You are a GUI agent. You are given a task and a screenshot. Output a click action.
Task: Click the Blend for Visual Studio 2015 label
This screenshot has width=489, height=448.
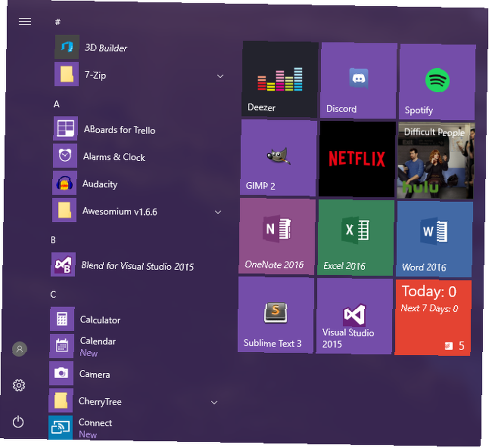137,266
